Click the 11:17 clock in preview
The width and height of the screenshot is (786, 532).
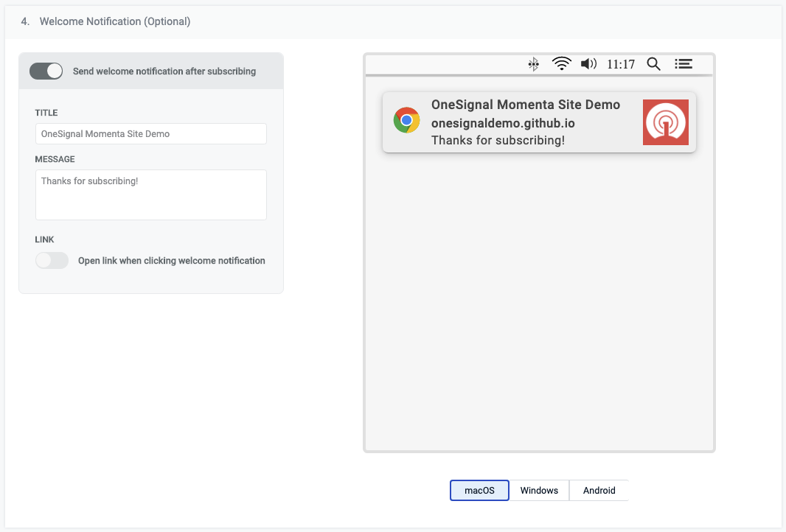(621, 64)
